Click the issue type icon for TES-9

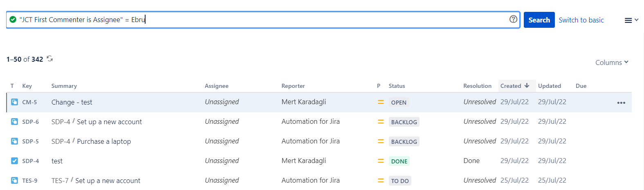tap(14, 181)
